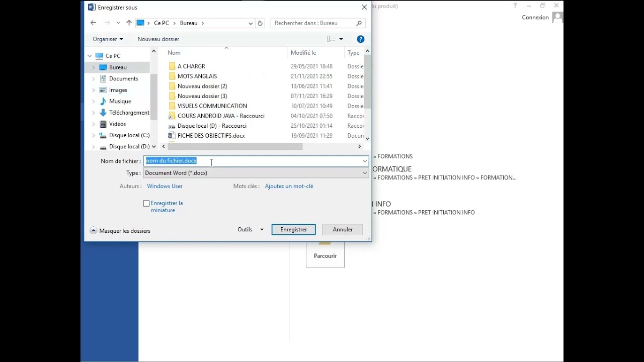This screenshot has width=644, height=362.
Task: Open the Organiser menu
Action: point(108,39)
